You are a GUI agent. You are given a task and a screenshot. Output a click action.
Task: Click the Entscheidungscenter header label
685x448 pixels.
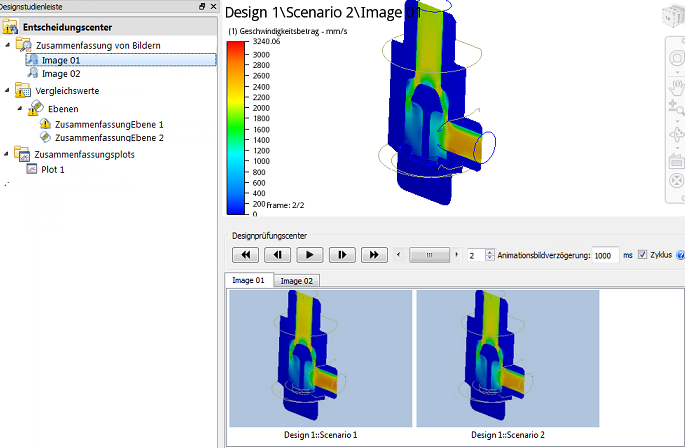[67, 27]
